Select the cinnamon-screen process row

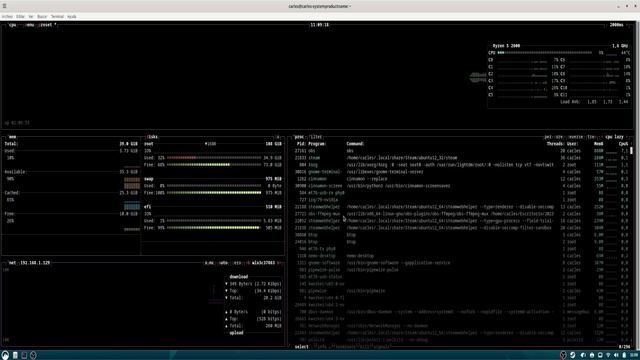[461, 186]
